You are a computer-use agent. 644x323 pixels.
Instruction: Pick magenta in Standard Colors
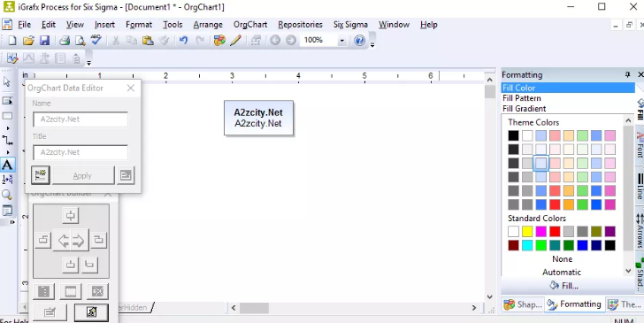coord(540,231)
